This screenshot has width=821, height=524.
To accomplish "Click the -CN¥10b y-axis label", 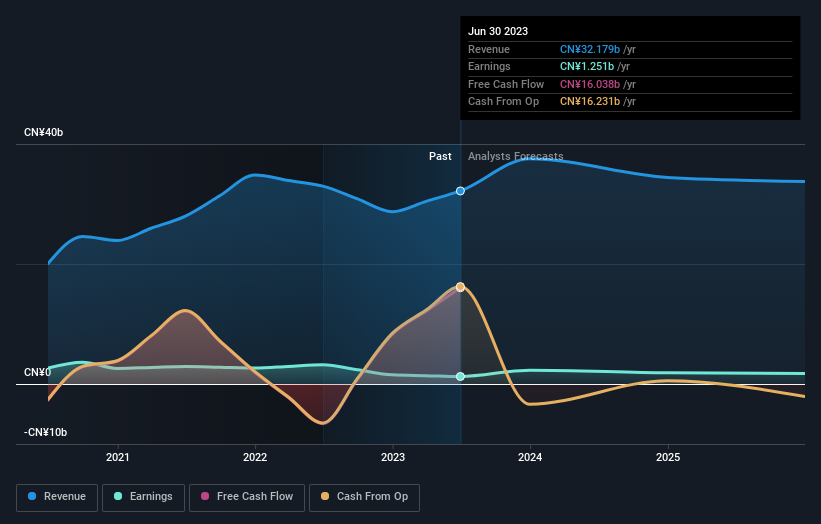I will click(45, 432).
